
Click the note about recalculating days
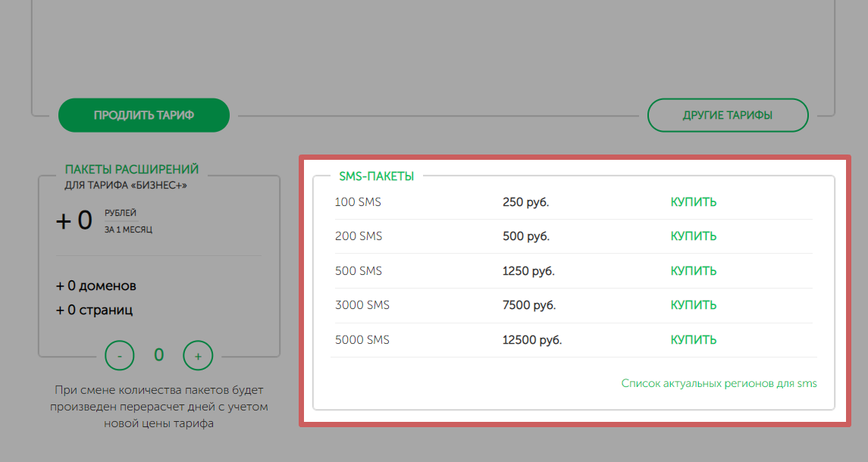158,407
